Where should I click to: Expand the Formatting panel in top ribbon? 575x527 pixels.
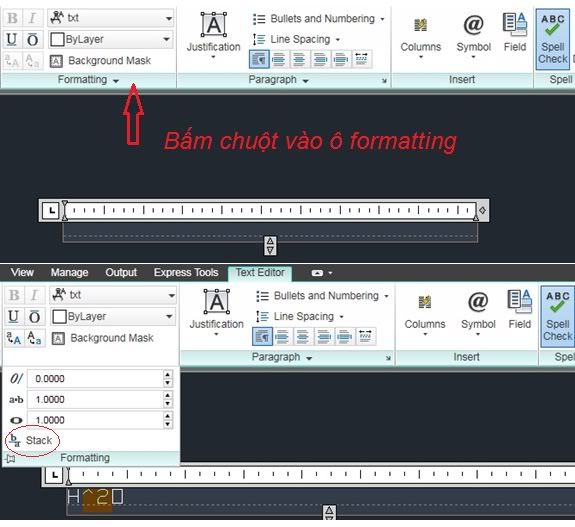tap(88, 80)
